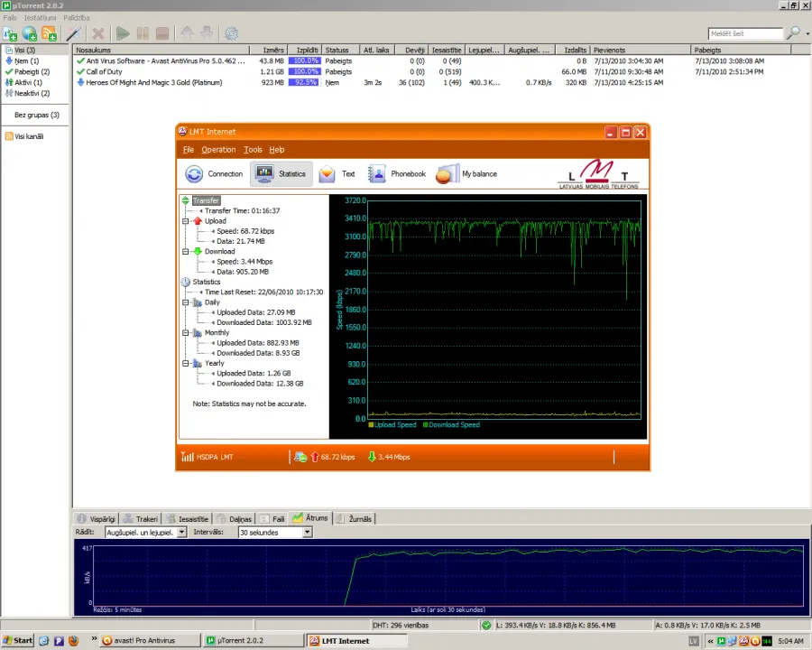Viewport: 812px width, 650px height.
Task: Click the Add Torrent toolbar icon in µTorrent
Action: click(10, 34)
